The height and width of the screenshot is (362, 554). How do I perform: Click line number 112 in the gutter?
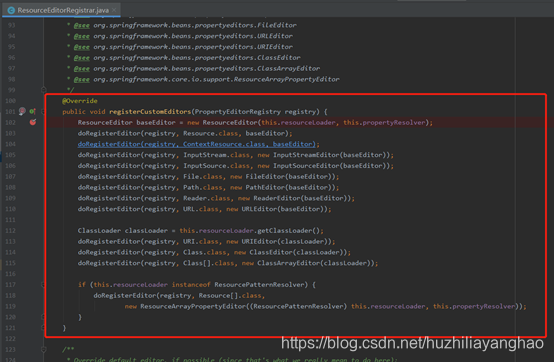[x=10, y=231]
